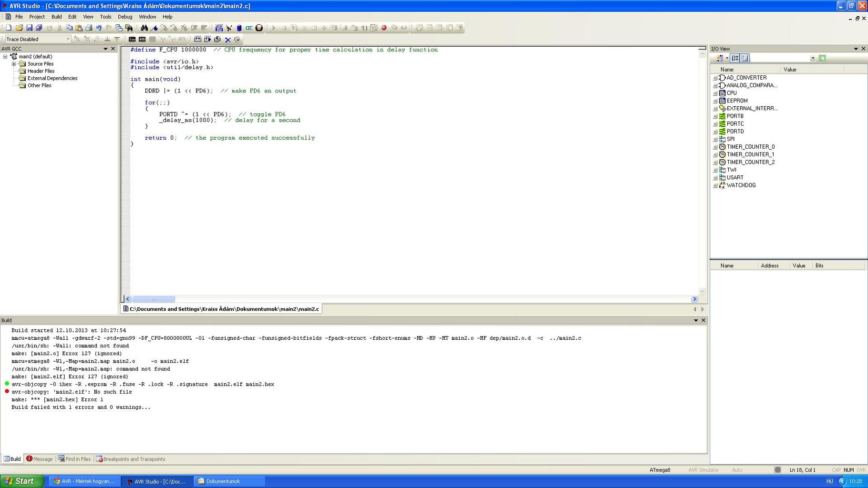Image resolution: width=868 pixels, height=488 pixels.
Task: Click the Find binoculars icon
Action: coord(144,28)
